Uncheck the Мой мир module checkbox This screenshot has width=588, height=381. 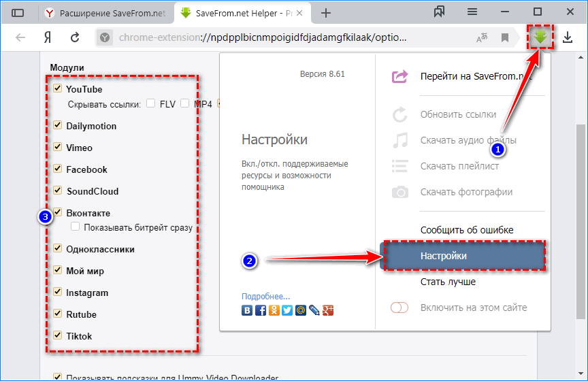[57, 269]
